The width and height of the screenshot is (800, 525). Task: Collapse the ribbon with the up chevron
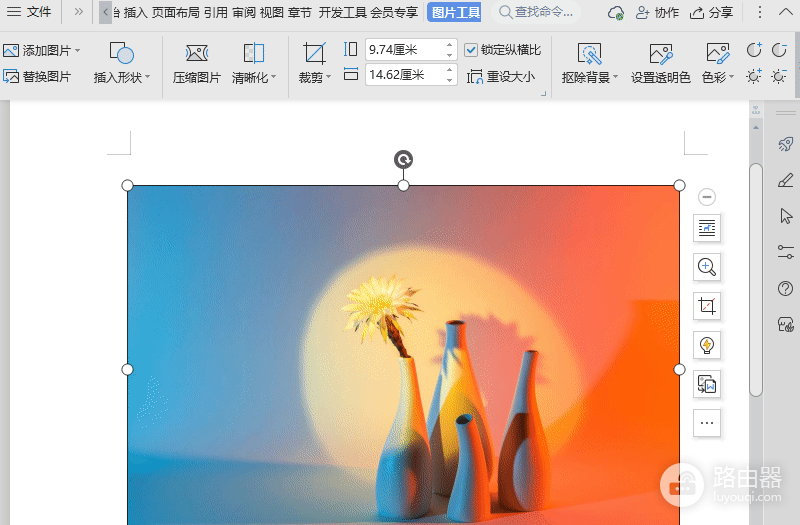[786, 12]
